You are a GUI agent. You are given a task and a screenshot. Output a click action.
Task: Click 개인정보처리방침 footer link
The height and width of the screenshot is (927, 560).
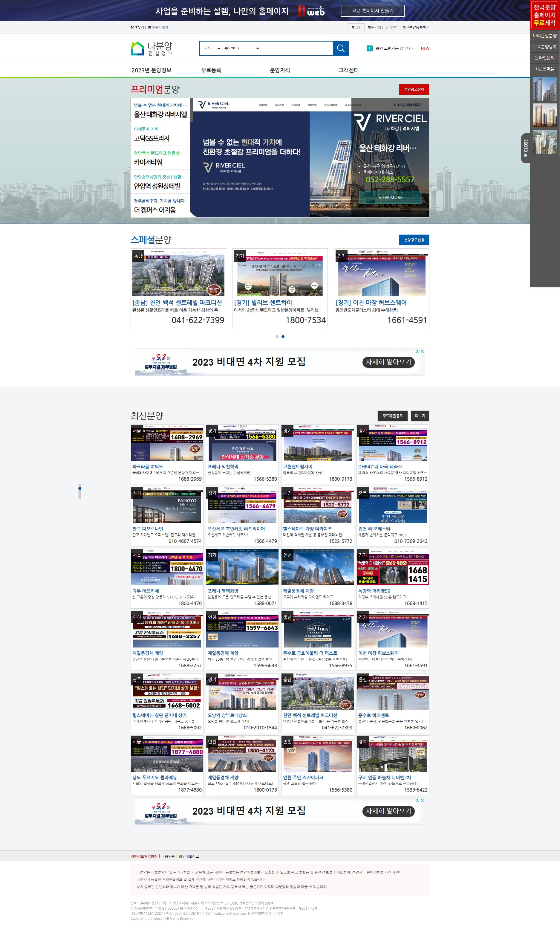click(144, 856)
